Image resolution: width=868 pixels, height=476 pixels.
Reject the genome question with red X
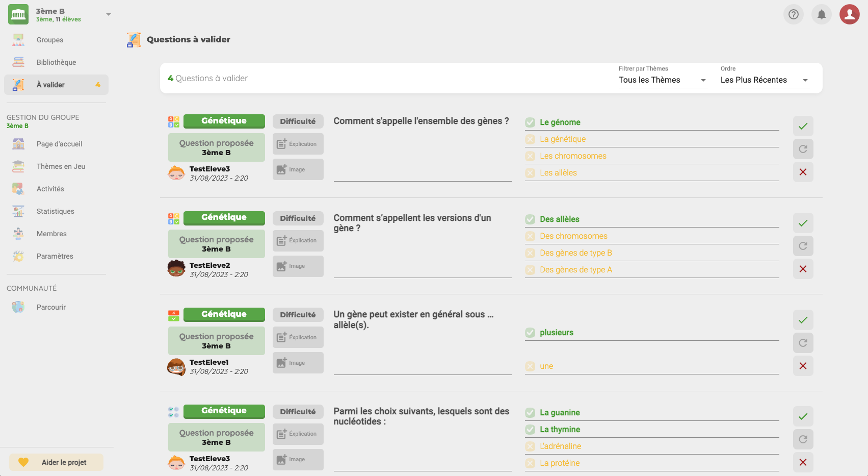click(803, 172)
